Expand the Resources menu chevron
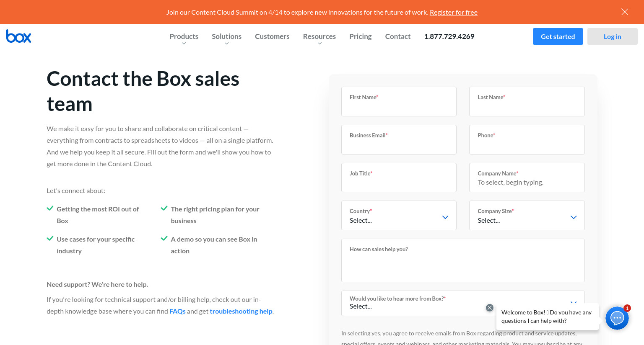 point(319,44)
